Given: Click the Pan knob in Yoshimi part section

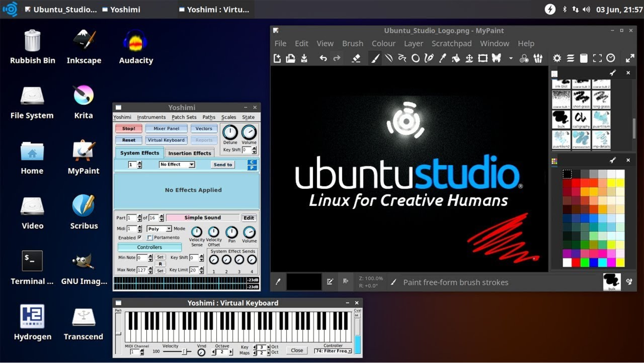Looking at the screenshot, I should point(231,232).
